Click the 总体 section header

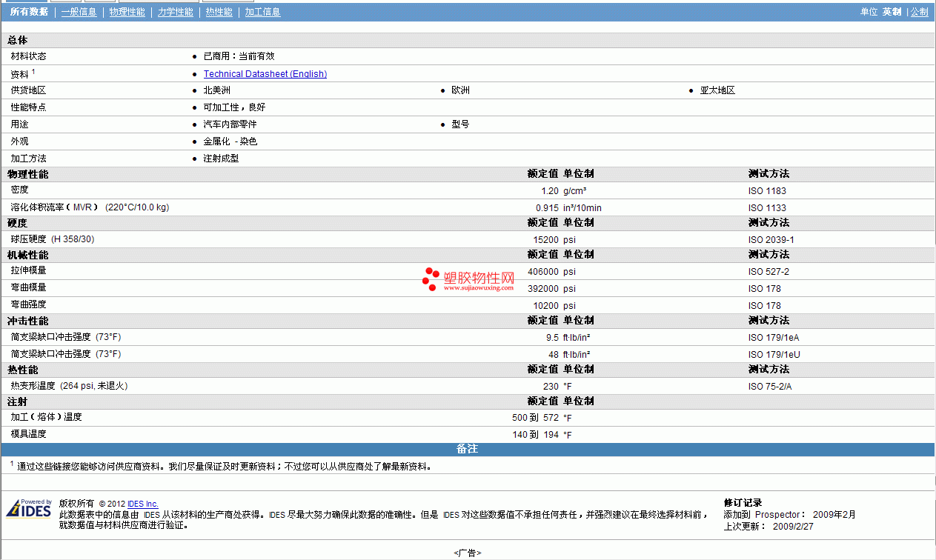pyautogui.click(x=18, y=40)
